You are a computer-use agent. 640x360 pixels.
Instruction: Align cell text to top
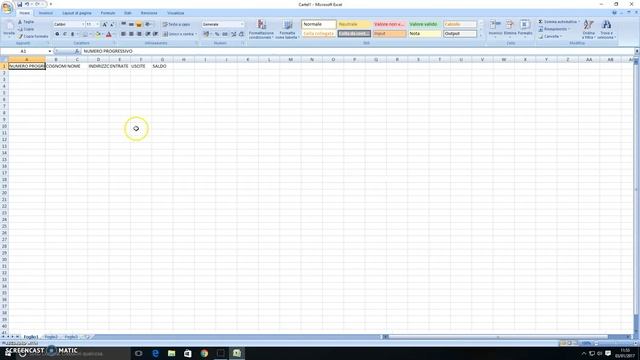pos(123,24)
